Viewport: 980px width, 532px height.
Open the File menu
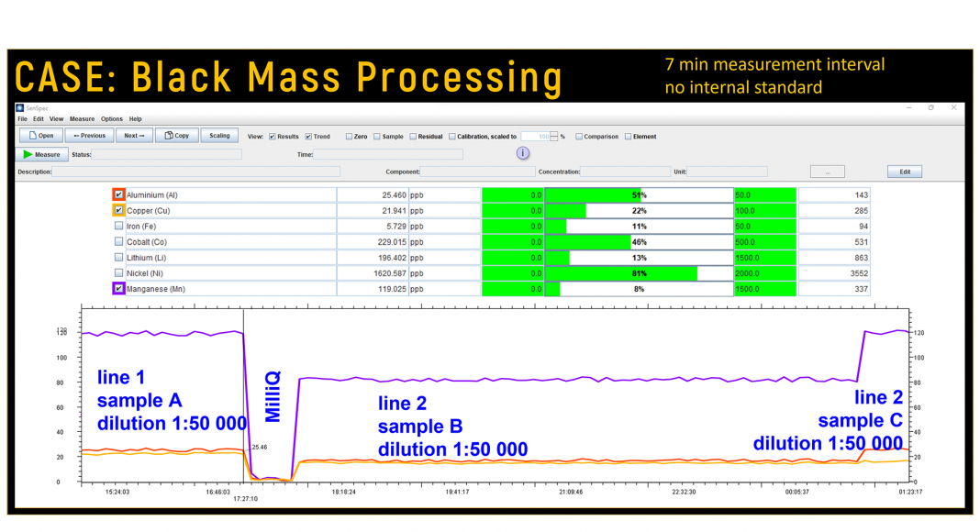pyautogui.click(x=22, y=119)
